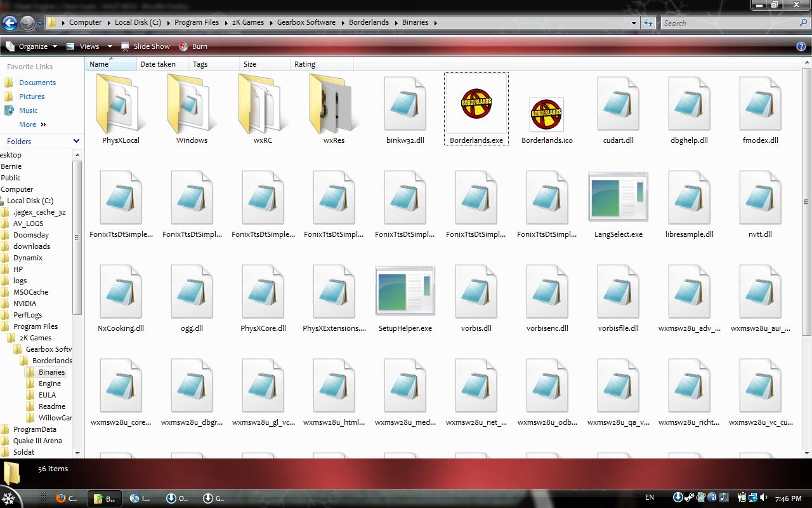Navigate to Program Files breadcrumb
The width and height of the screenshot is (812, 508).
click(x=197, y=22)
